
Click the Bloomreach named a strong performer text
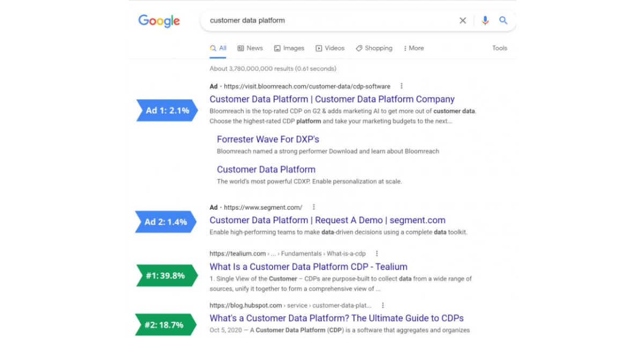(x=328, y=151)
